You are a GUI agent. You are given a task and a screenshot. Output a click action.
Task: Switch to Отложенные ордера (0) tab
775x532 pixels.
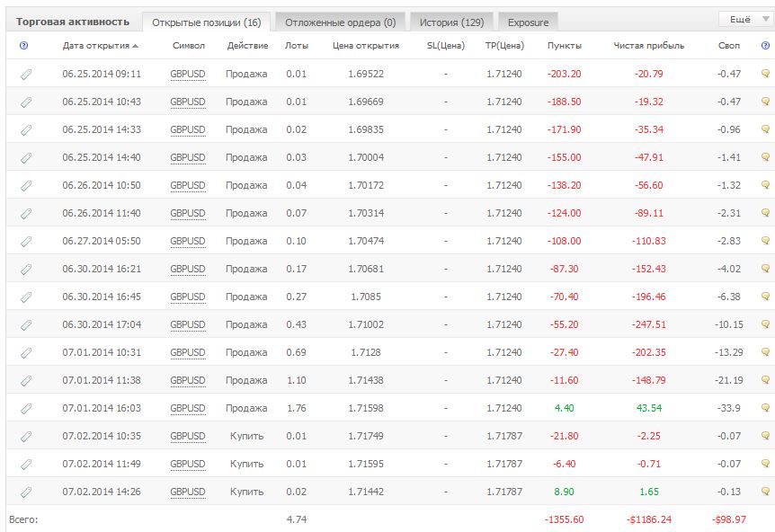coord(341,22)
